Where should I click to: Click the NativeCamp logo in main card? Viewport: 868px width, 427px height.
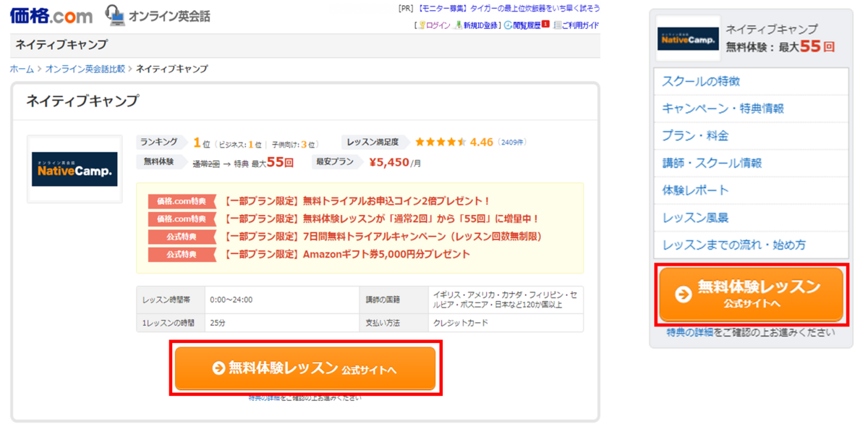[x=75, y=169]
